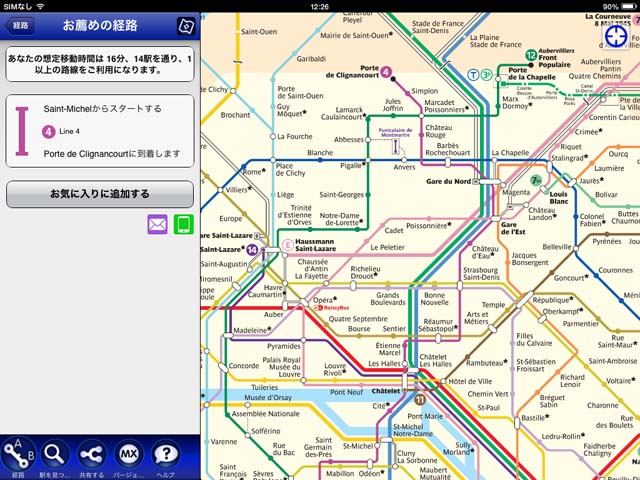Screen dimensions: 640x480
Task: Tap the Strasbourg Saint-Denis station label
Action: pyautogui.click(x=481, y=273)
